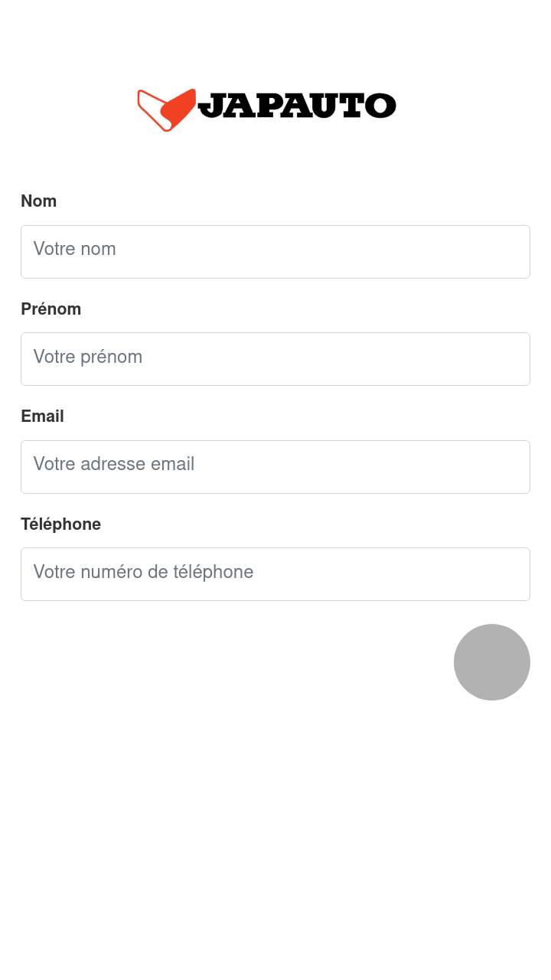Click the 'Votre adresse email' placeholder text
The image size is (551, 980).
pyautogui.click(x=114, y=465)
